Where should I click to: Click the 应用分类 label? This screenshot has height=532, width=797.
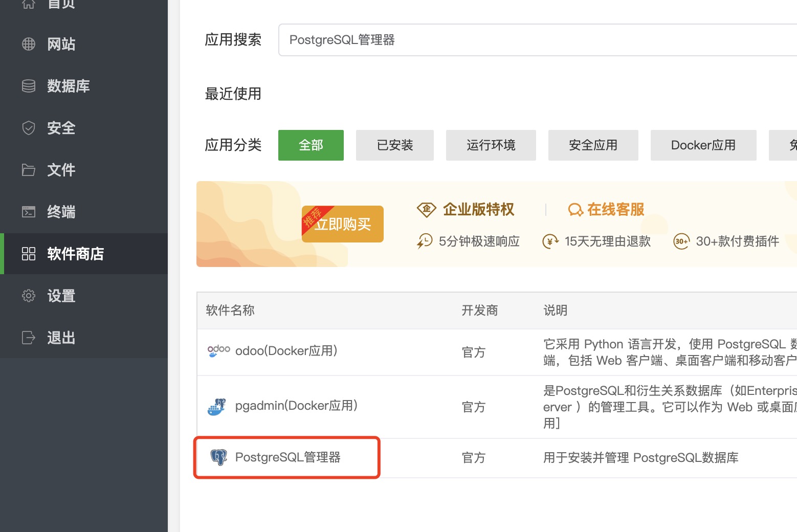coord(233,145)
